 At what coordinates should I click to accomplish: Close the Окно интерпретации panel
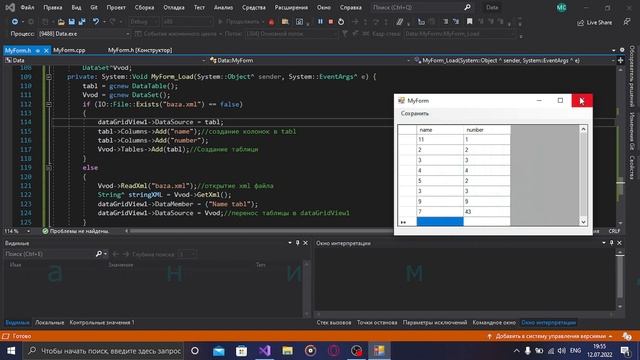tap(619, 243)
